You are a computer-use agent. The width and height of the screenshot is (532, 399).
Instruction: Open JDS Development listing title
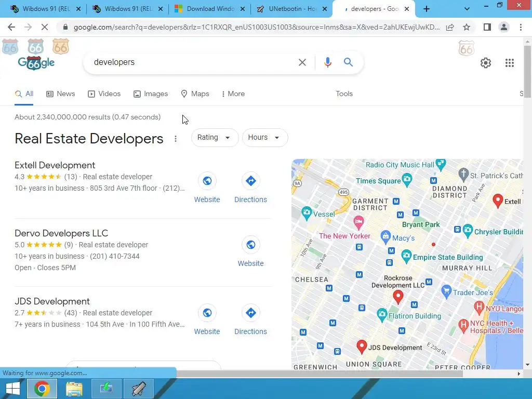52,302
